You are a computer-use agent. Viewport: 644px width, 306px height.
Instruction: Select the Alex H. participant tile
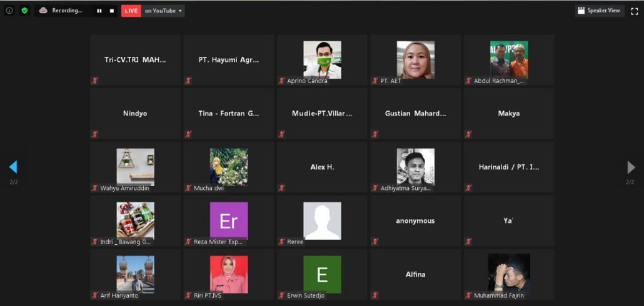322,167
